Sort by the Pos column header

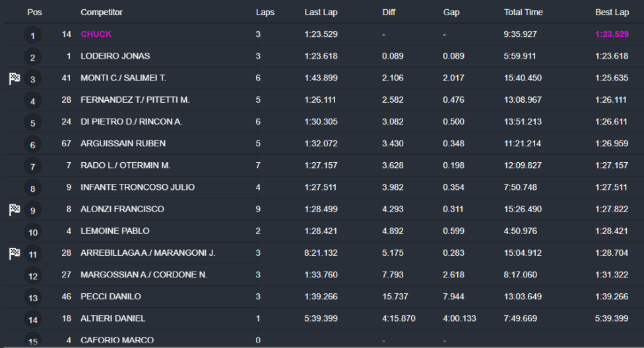pos(34,13)
